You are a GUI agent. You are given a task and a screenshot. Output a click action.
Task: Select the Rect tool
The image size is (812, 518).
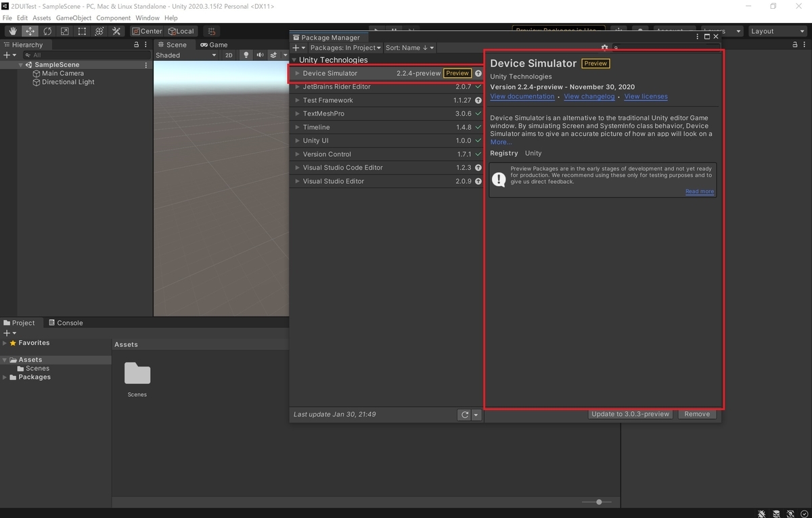[x=82, y=31]
